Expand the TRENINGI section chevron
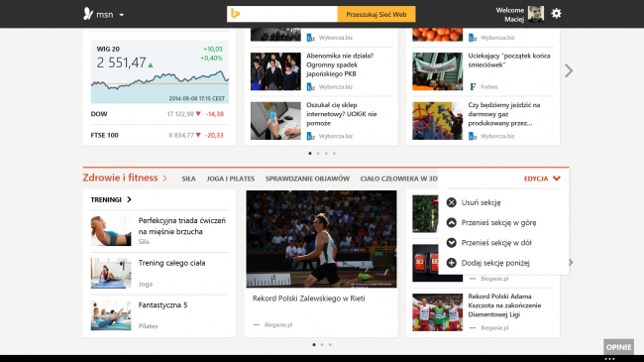Screen dimensions: 644x362 click(x=129, y=199)
